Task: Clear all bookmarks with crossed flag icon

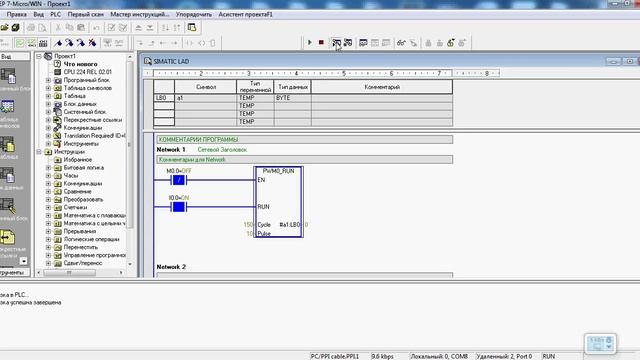Action: click(93, 43)
